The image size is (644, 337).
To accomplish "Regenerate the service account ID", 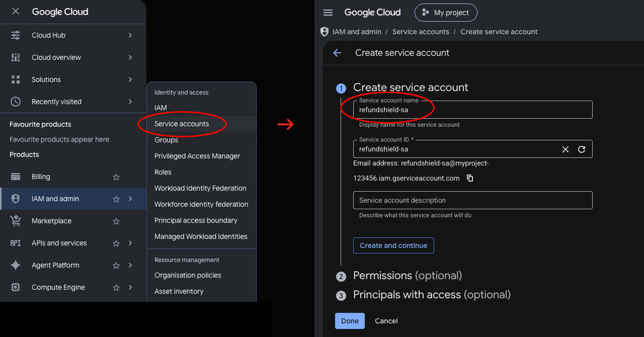I will (x=582, y=149).
